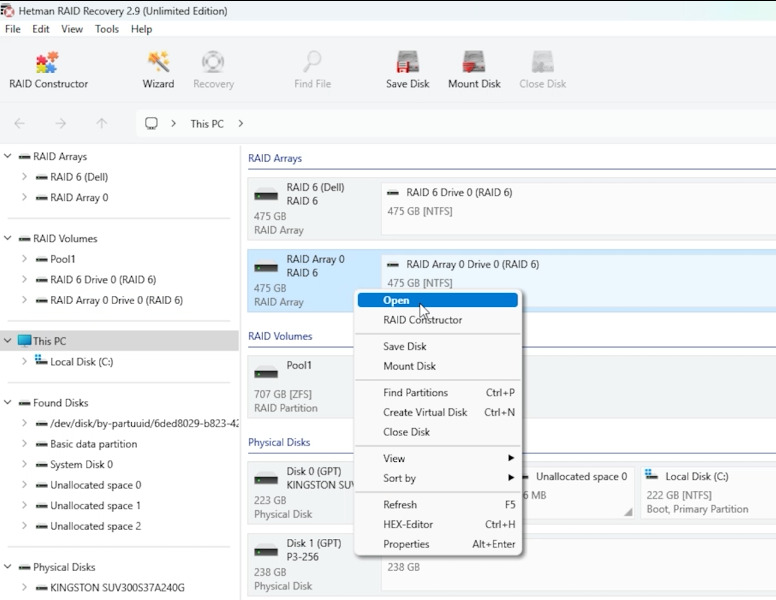Open the RAID Constructor toolbar tool
776x600 pixels.
[48, 70]
